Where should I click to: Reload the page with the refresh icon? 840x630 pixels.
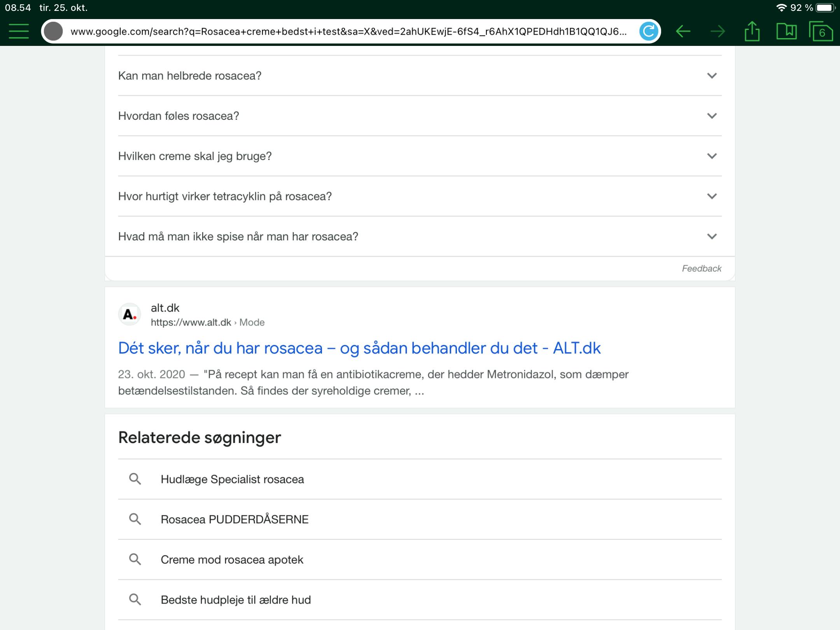pos(648,31)
